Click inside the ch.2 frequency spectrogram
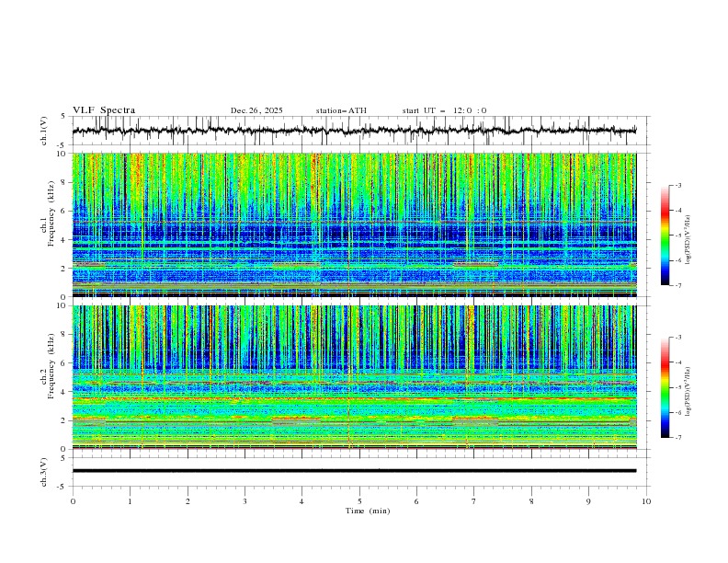 coord(358,377)
